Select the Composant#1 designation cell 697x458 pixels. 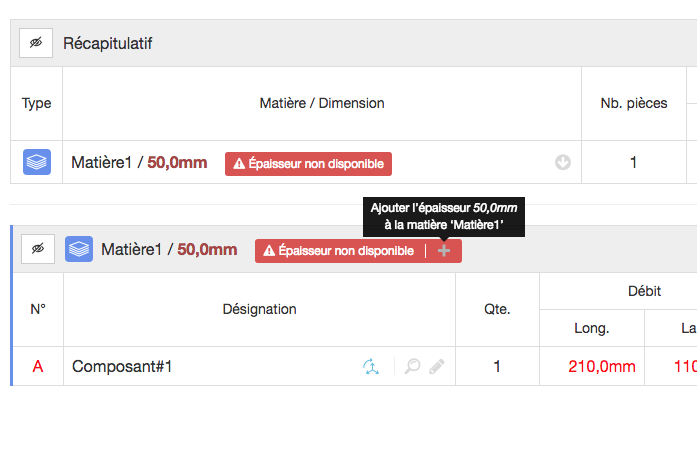pyautogui.click(x=260, y=366)
